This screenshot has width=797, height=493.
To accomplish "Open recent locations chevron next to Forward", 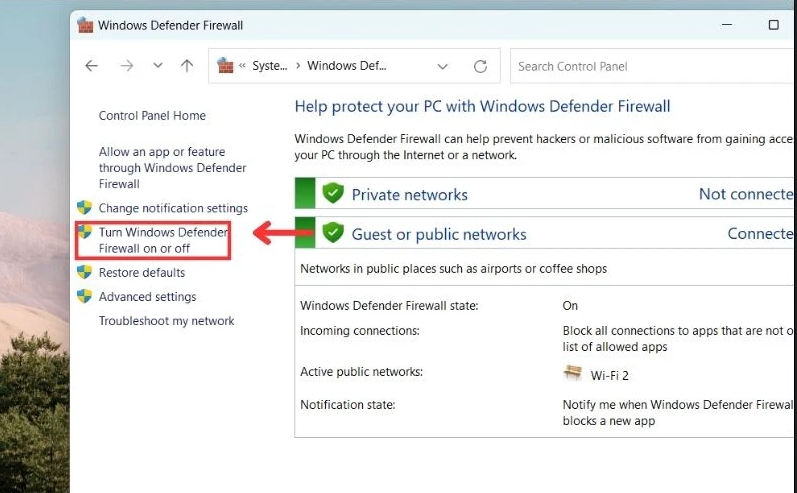I will 158,65.
